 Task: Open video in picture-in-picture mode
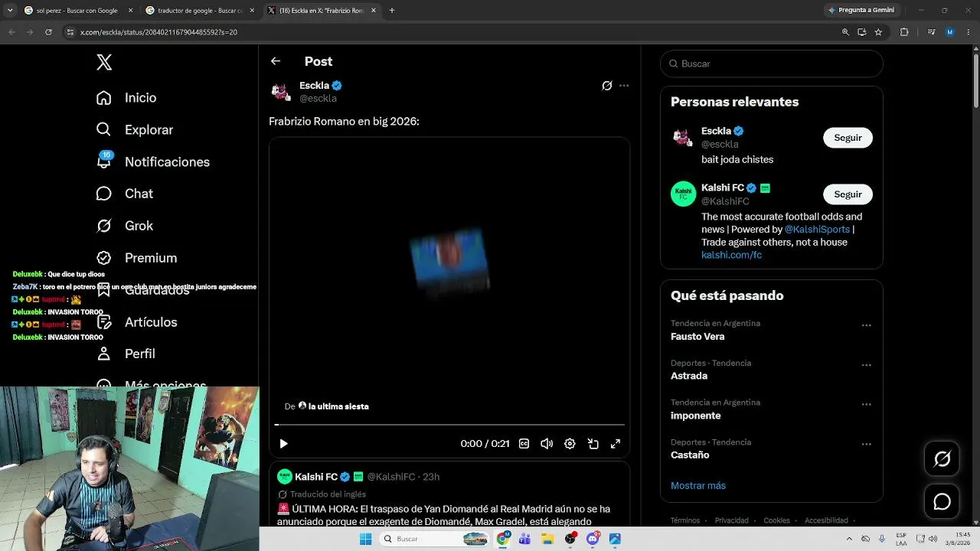(x=593, y=444)
